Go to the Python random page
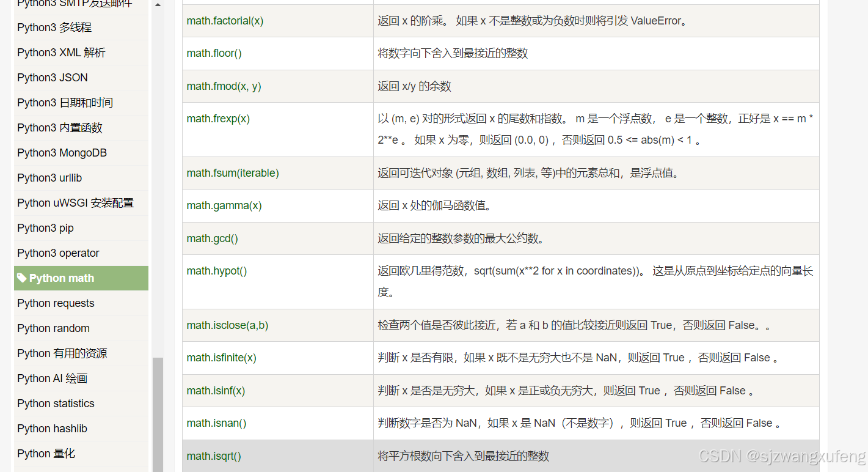Viewport: 868px width, 472px height. coord(53,328)
